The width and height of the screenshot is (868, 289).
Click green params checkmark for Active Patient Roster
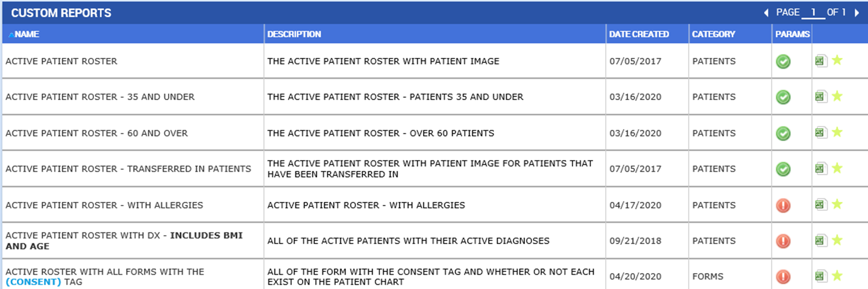pyautogui.click(x=783, y=62)
